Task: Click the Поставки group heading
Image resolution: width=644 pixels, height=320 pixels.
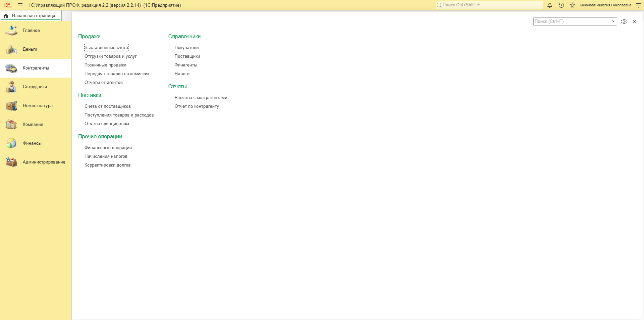Action: [x=90, y=95]
